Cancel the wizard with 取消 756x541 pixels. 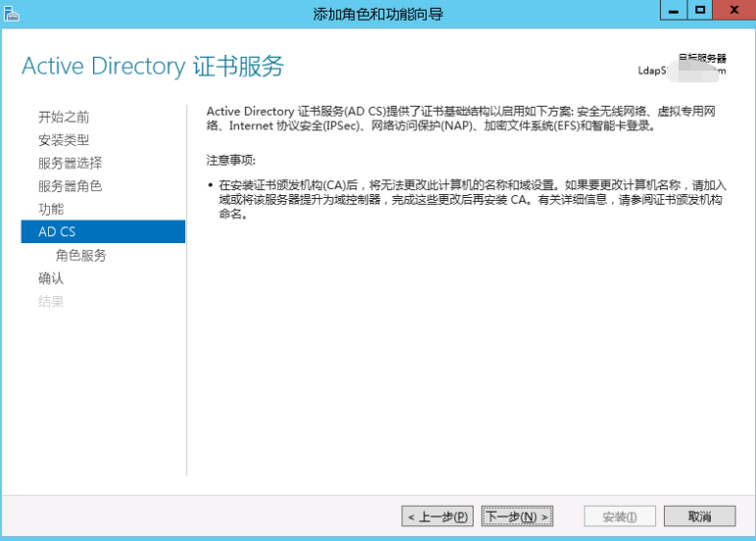tap(699, 516)
